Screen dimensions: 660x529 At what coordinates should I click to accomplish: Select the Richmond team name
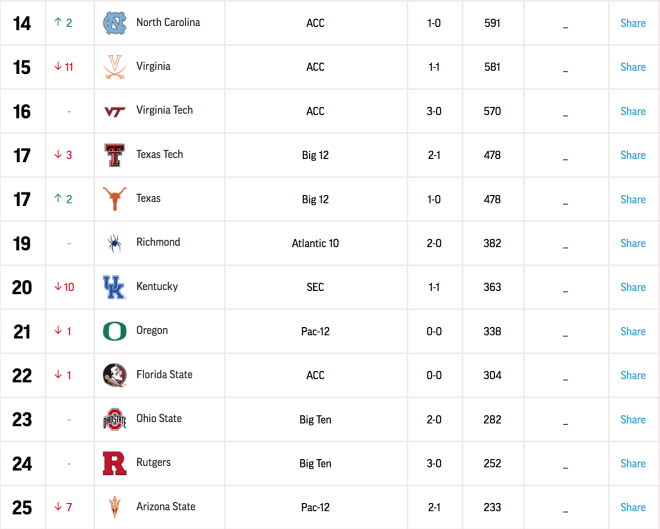click(158, 242)
